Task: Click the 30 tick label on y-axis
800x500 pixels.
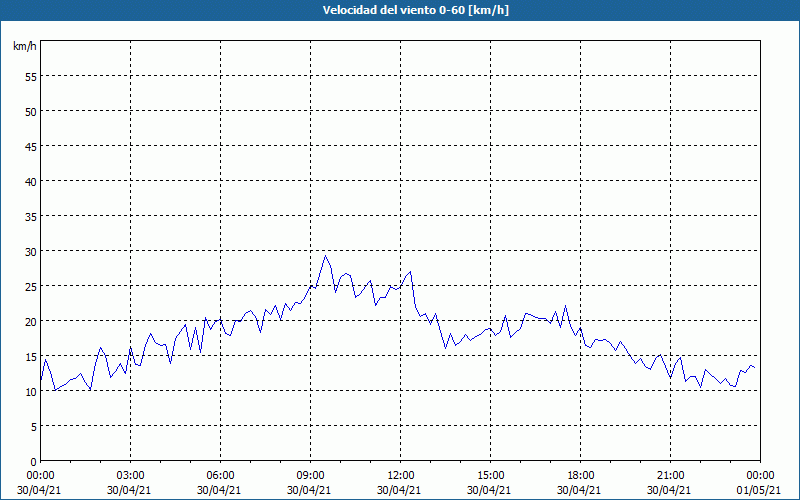Action: pos(31,251)
